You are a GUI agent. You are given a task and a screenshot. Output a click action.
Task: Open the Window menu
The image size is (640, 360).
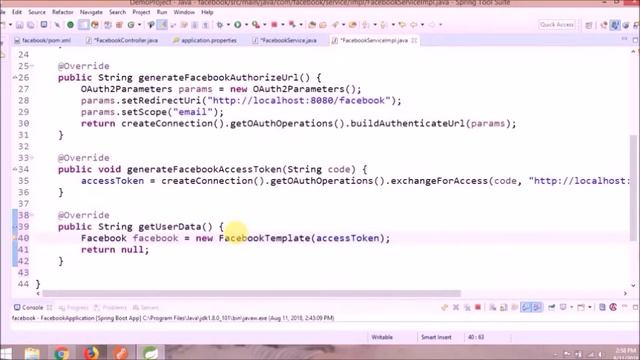pos(184,12)
